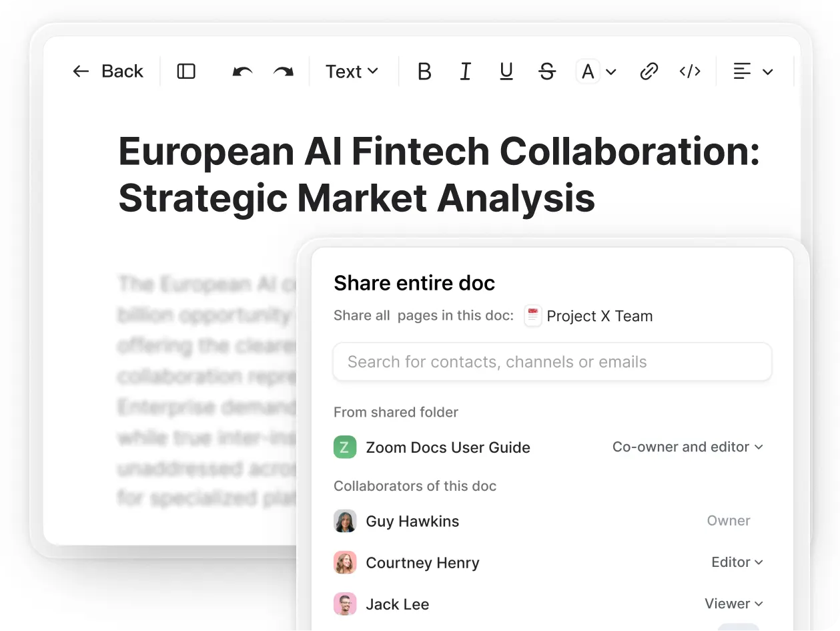Insert a hyperlink using the link icon

coord(649,71)
